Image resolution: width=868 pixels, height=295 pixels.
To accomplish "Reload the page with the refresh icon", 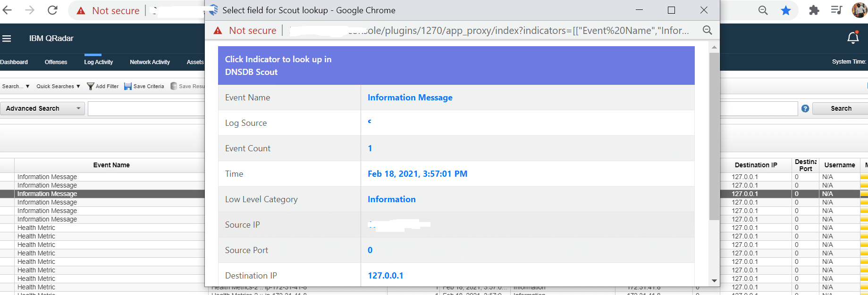I will (52, 10).
